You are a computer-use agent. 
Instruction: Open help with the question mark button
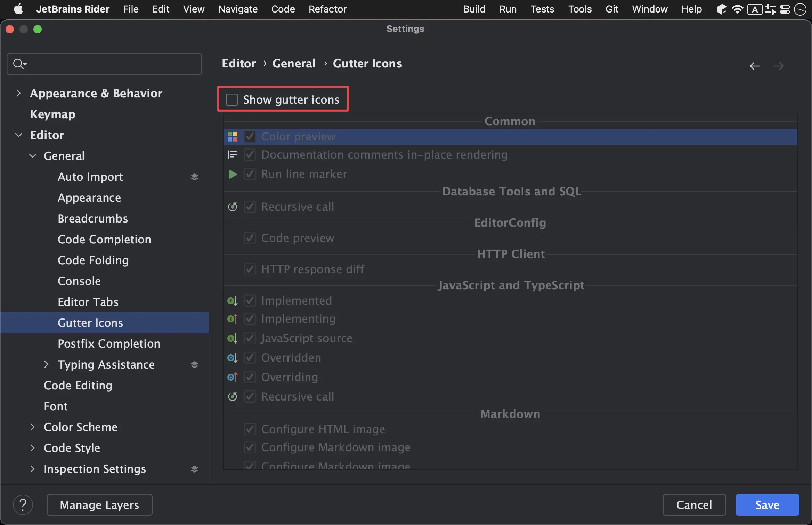pos(23,505)
